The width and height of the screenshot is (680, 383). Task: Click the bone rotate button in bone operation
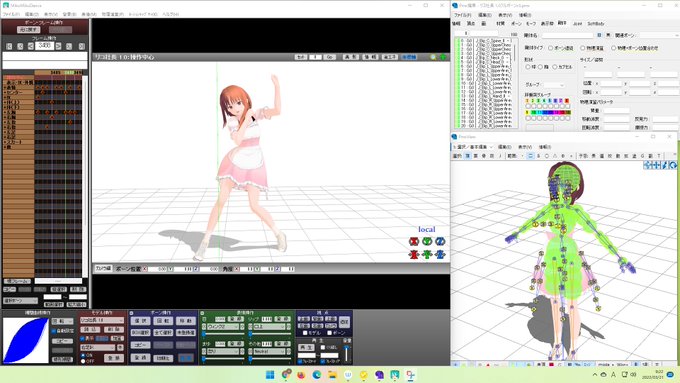[163, 321]
